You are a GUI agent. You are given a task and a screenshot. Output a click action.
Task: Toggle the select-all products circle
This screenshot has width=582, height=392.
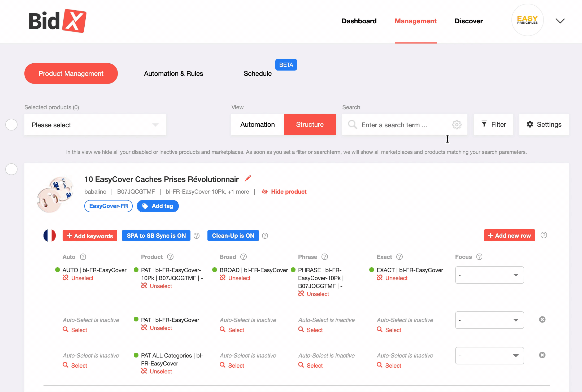11,125
